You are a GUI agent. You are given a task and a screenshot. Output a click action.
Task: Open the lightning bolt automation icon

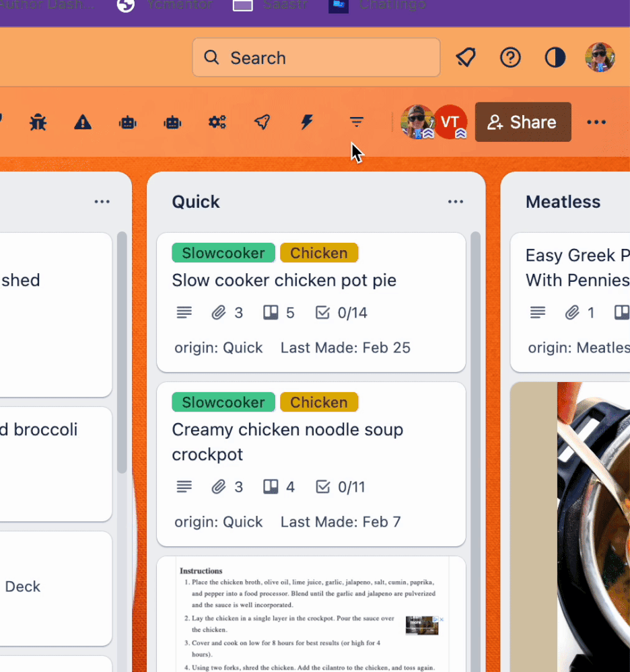coord(307,122)
